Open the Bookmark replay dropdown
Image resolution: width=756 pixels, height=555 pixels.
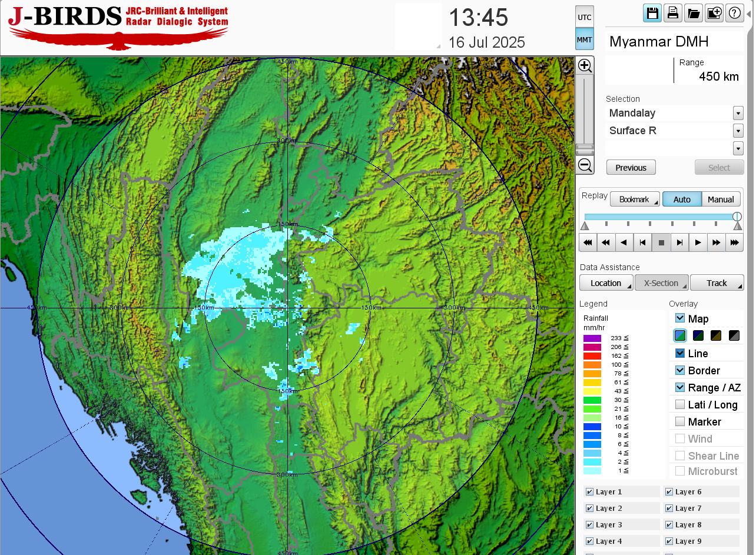635,200
